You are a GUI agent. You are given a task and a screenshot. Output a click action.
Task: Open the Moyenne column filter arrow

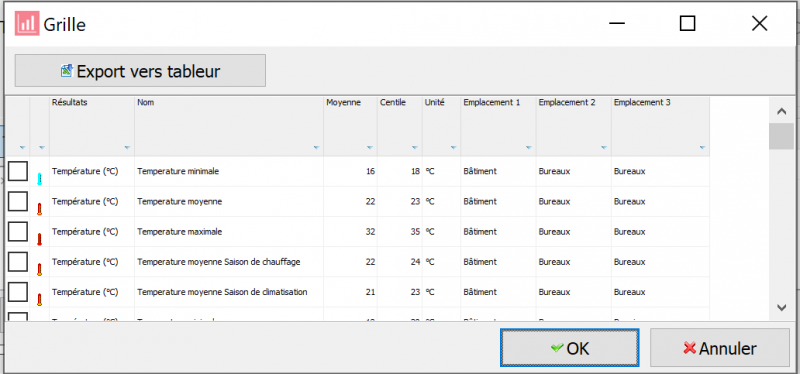coord(370,148)
